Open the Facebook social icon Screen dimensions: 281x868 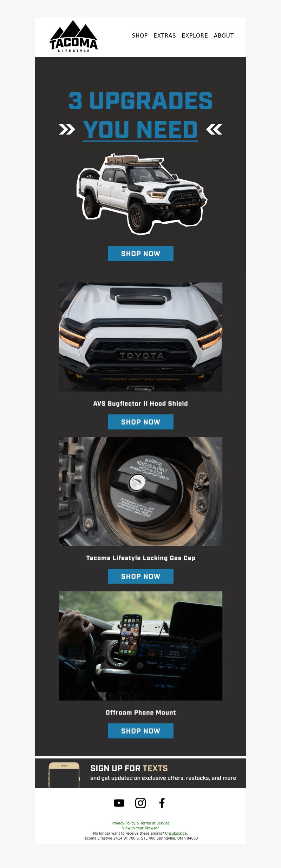click(162, 803)
